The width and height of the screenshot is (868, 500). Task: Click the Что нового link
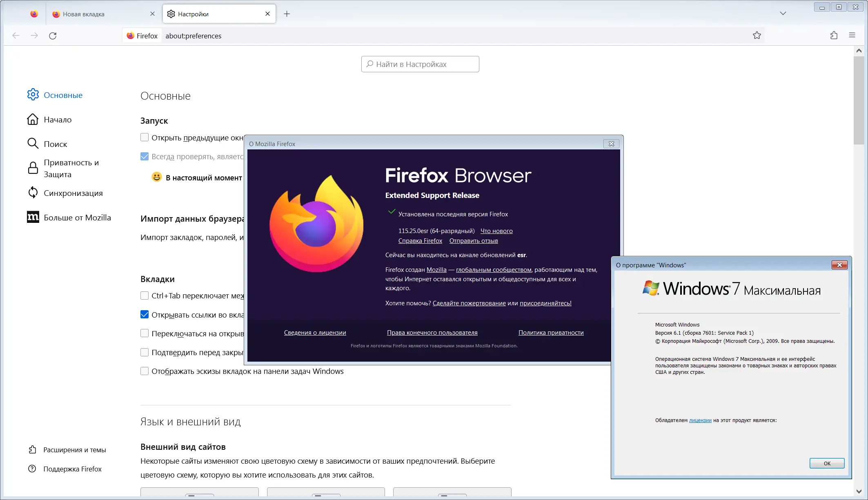(x=496, y=231)
